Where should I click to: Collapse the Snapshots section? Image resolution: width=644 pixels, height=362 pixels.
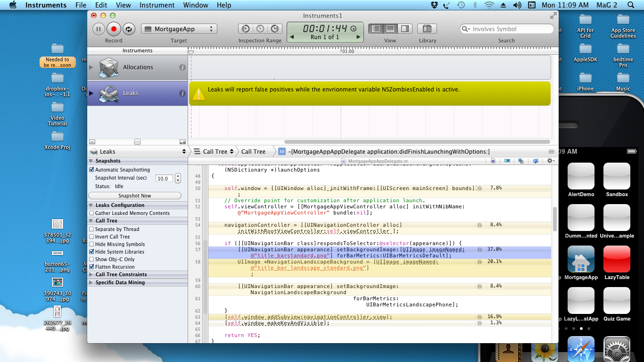point(91,161)
